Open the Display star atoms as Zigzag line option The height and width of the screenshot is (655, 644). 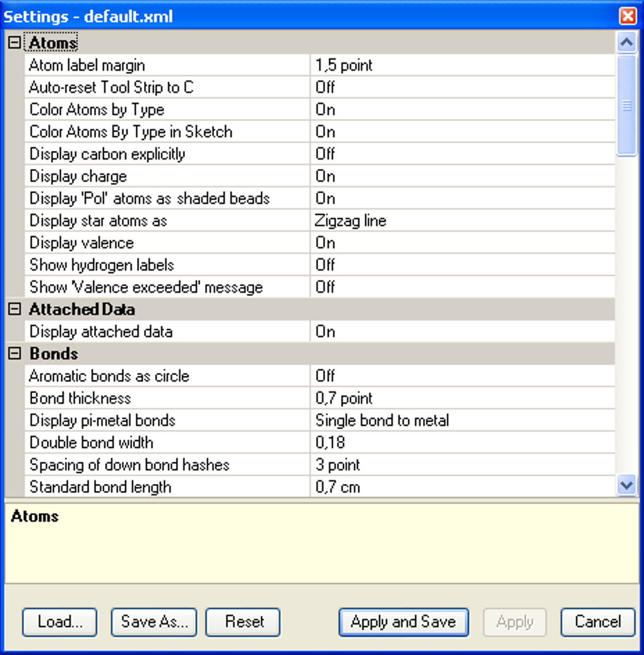point(463,221)
